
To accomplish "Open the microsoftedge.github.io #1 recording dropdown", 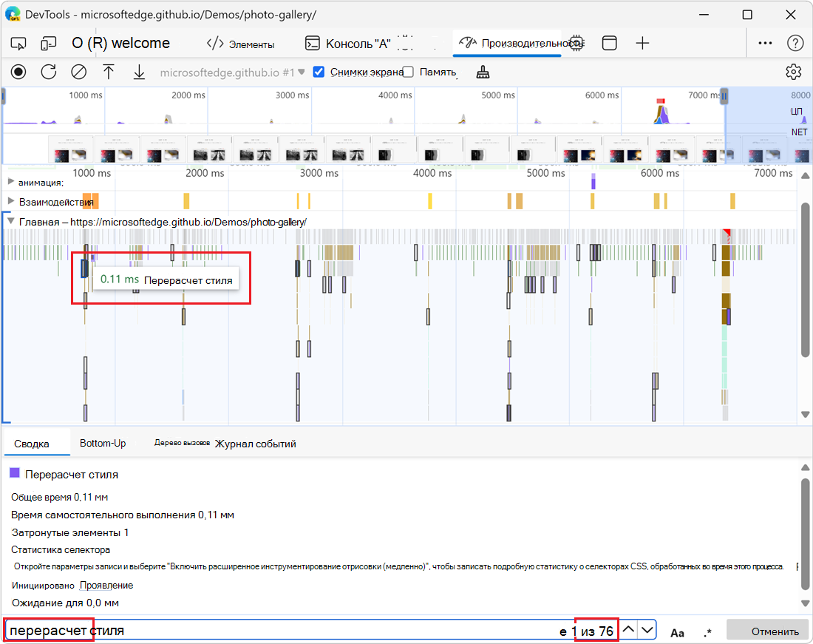I will click(x=232, y=72).
